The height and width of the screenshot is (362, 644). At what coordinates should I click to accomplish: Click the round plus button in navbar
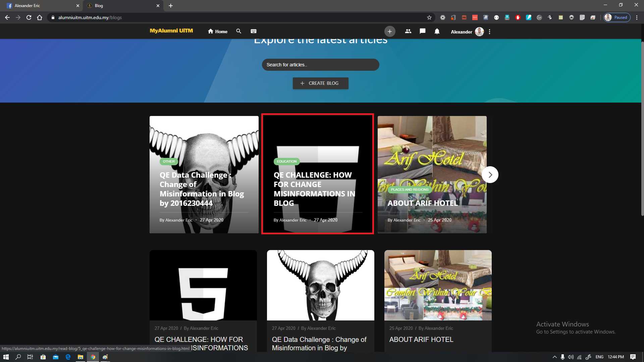pyautogui.click(x=389, y=32)
